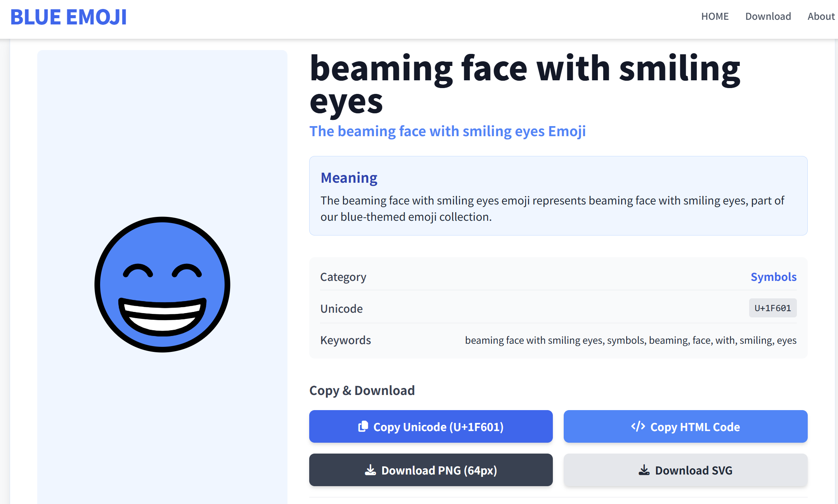Click the copy icon on Copy Unicode button
Screen dimensions: 838x504
pos(363,426)
